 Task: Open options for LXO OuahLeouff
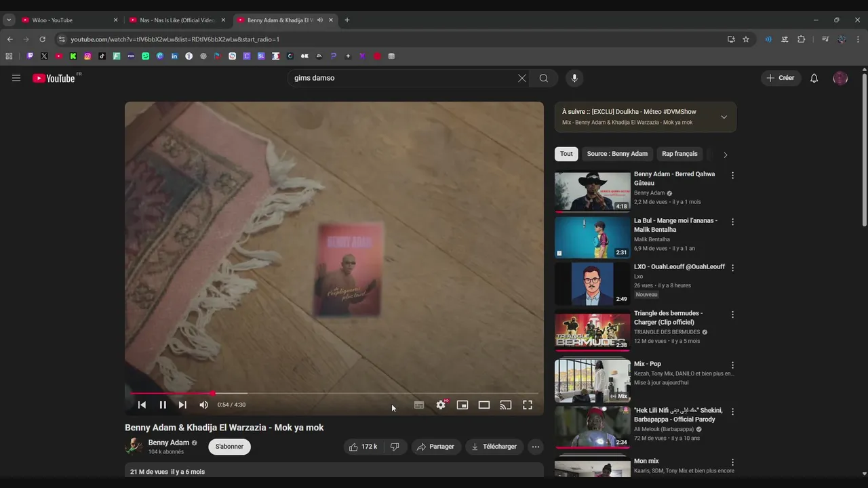pyautogui.click(x=732, y=268)
